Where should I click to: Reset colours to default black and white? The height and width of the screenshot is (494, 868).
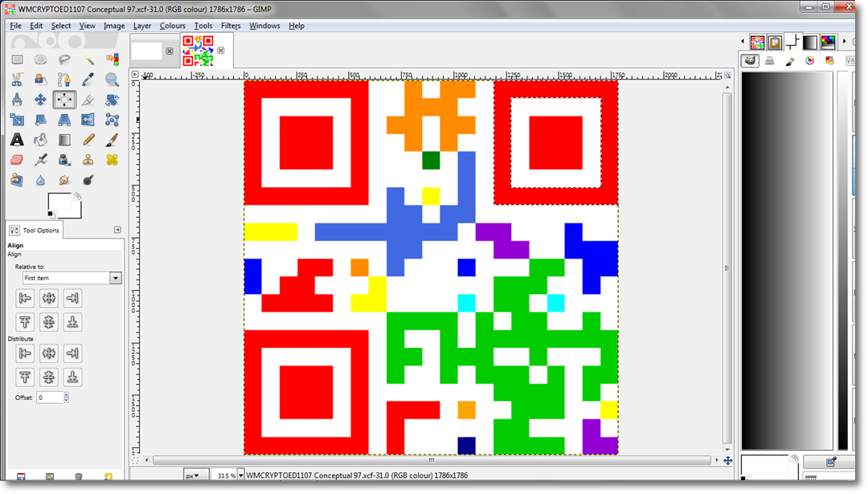51,214
